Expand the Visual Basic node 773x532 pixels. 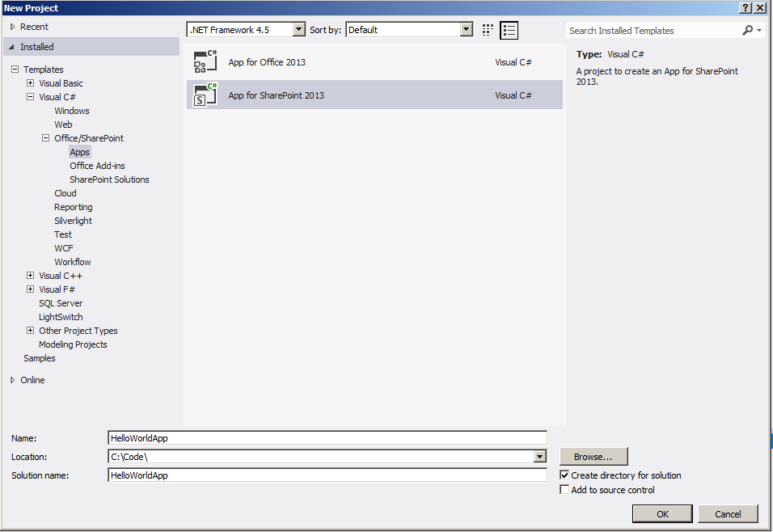point(30,82)
